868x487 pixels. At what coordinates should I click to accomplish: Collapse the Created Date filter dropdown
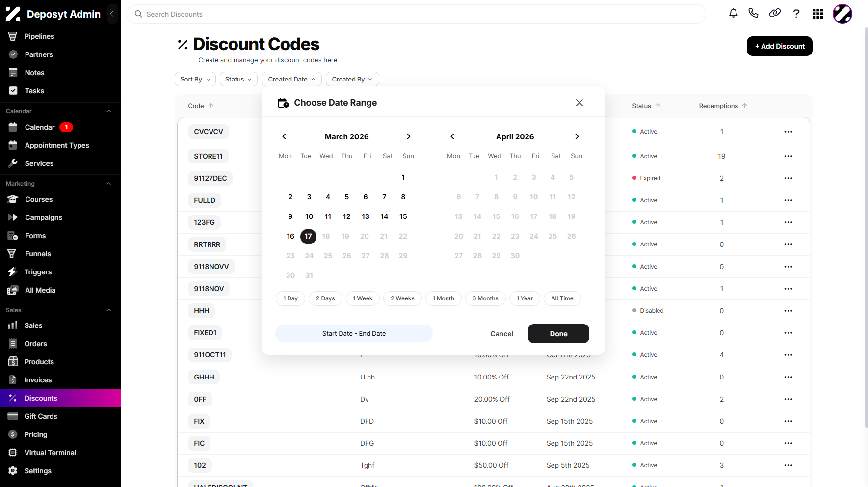click(x=291, y=79)
